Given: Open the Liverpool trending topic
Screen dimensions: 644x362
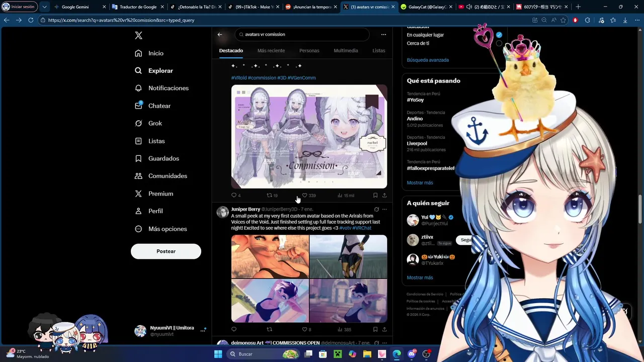Looking at the screenshot, I should (x=417, y=143).
